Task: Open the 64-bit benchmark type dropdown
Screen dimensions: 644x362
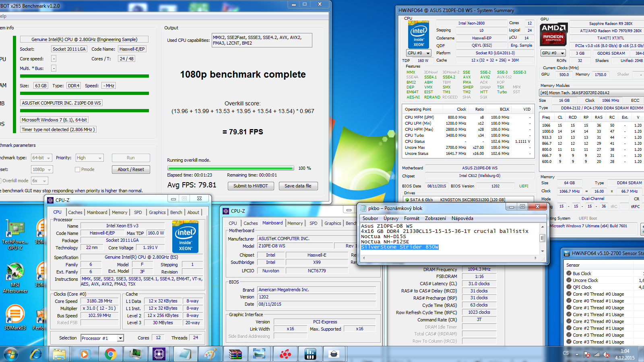Action: [42, 158]
